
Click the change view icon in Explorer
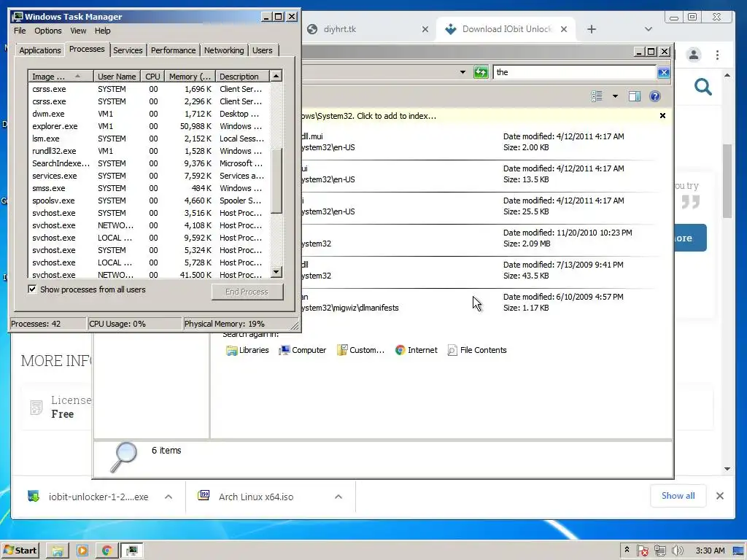pos(597,96)
